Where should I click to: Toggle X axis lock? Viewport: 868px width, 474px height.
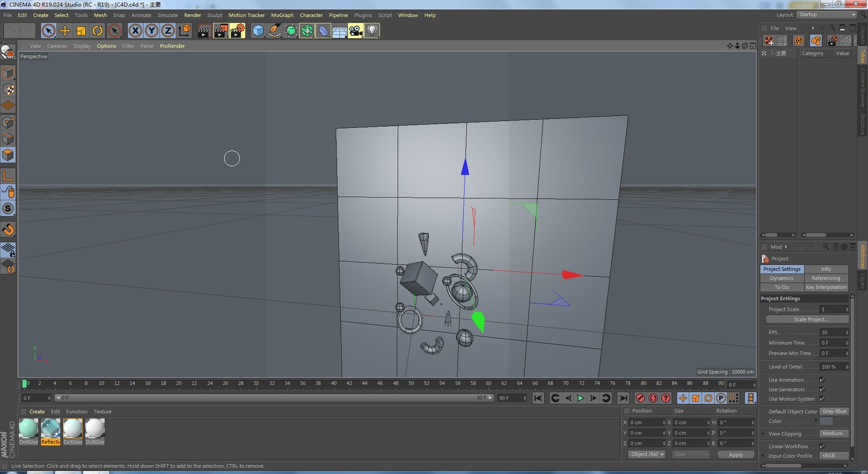(x=135, y=31)
